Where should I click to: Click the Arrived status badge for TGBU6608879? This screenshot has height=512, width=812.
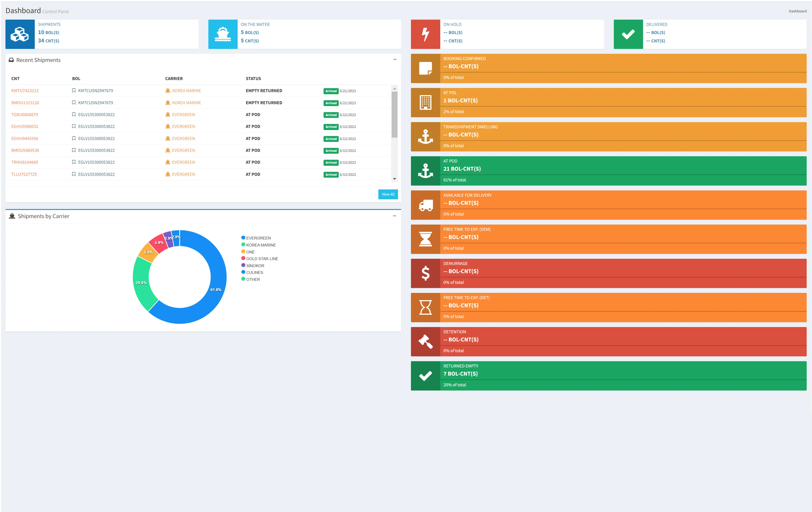coord(331,115)
